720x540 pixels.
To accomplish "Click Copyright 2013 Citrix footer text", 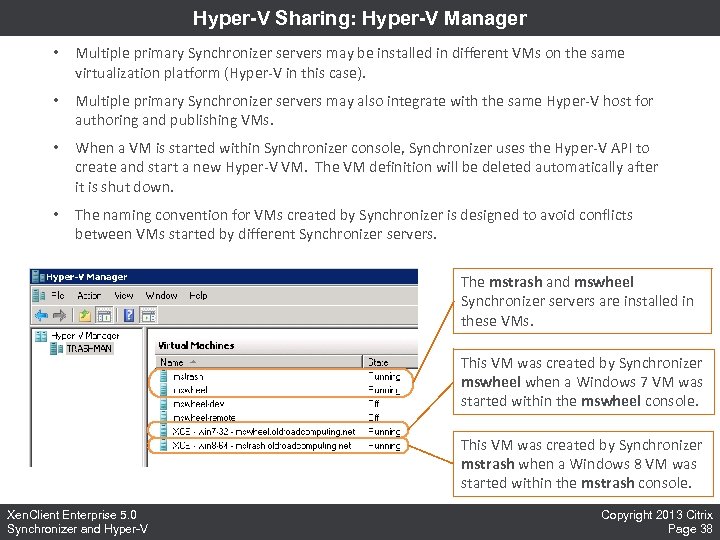I will (x=657, y=515).
